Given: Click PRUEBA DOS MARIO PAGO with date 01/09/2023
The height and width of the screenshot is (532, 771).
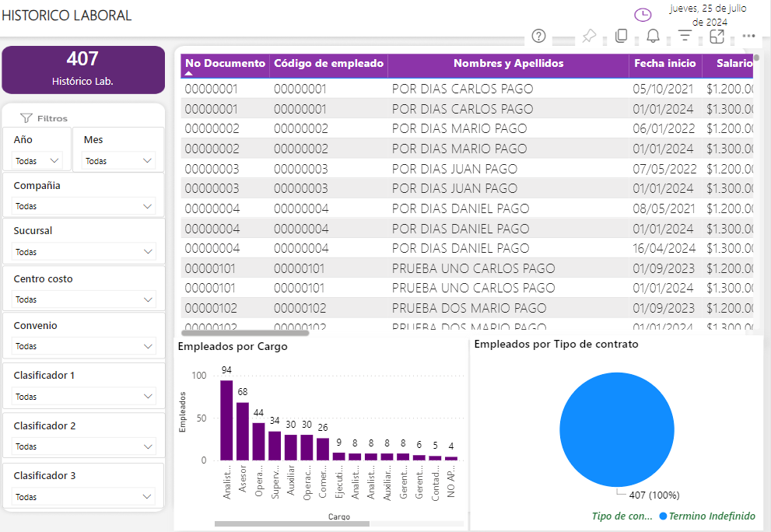Looking at the screenshot, I should tap(469, 308).
